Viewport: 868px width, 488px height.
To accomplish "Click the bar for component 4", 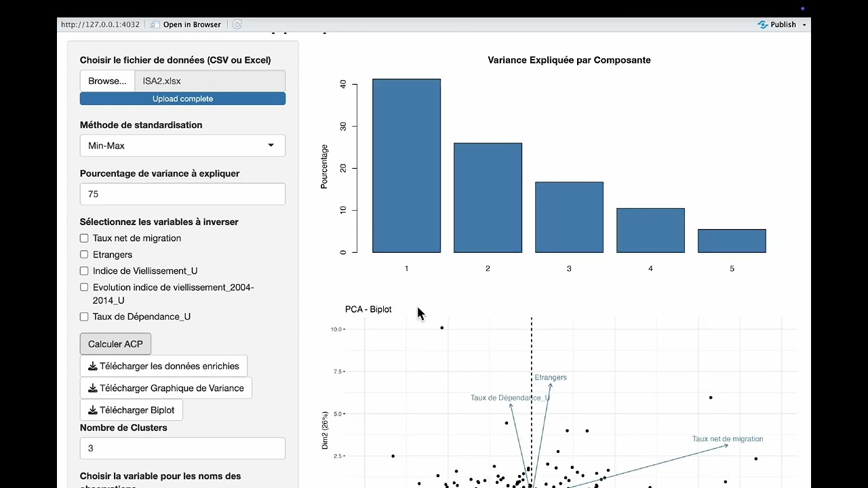I will tap(650, 230).
